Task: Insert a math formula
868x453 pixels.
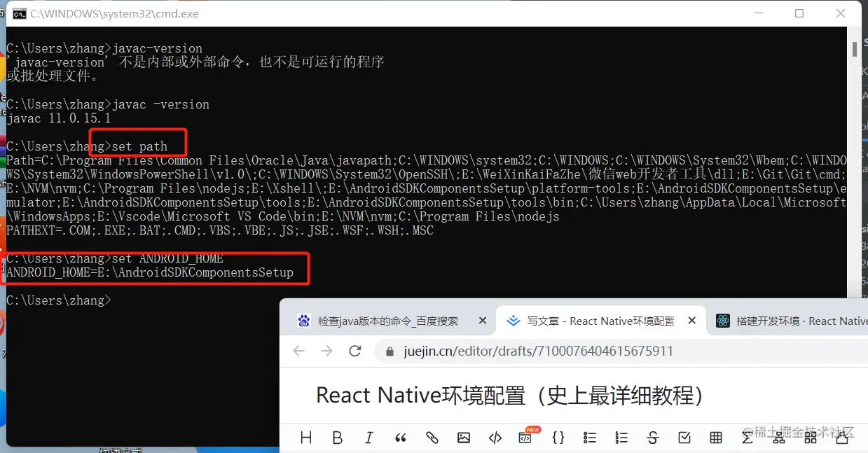Action: [x=747, y=437]
